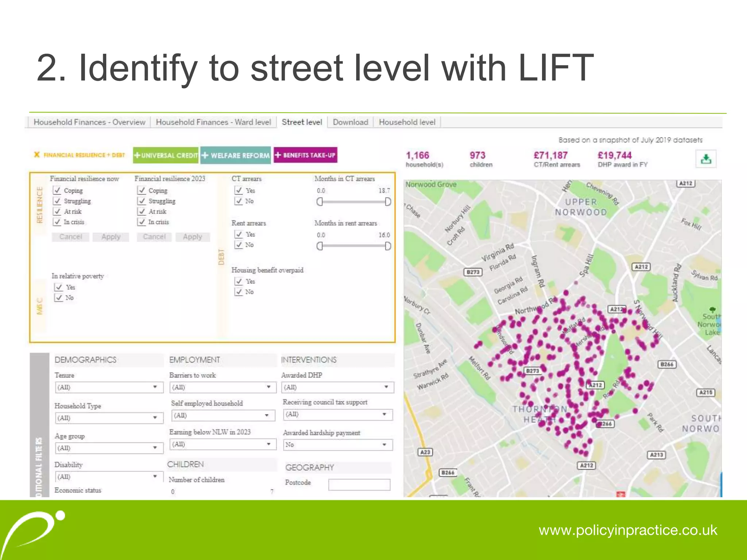The width and height of the screenshot is (747, 560).
Task: Click the orange X beside Financial Resilience + Debt
Action: pyautogui.click(x=37, y=155)
